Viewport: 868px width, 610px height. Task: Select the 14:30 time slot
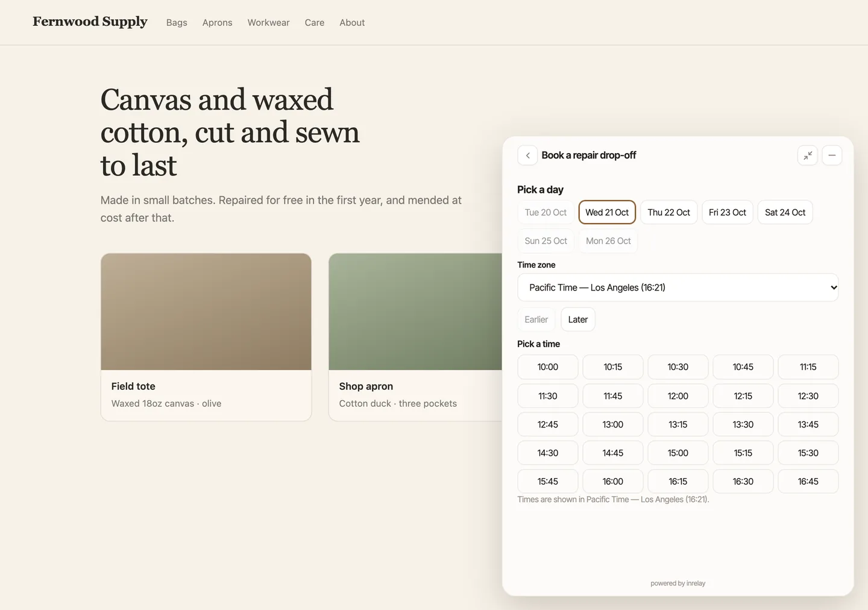pyautogui.click(x=548, y=453)
